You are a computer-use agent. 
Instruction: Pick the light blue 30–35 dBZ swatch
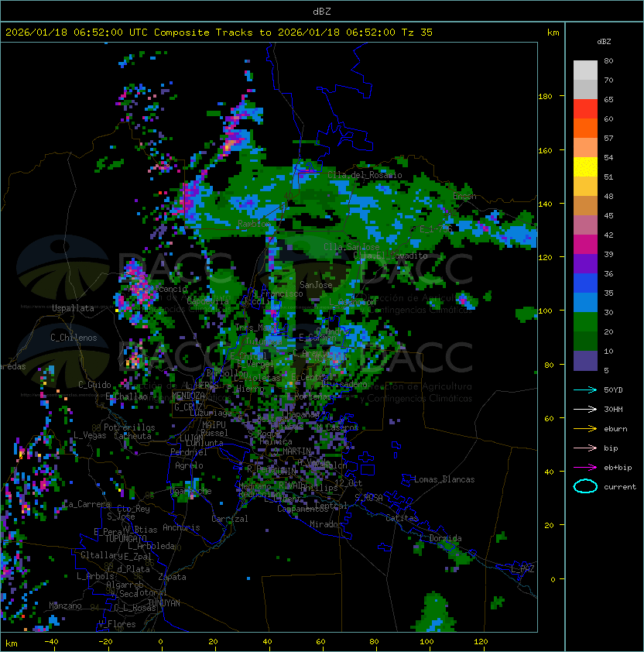[x=585, y=303]
